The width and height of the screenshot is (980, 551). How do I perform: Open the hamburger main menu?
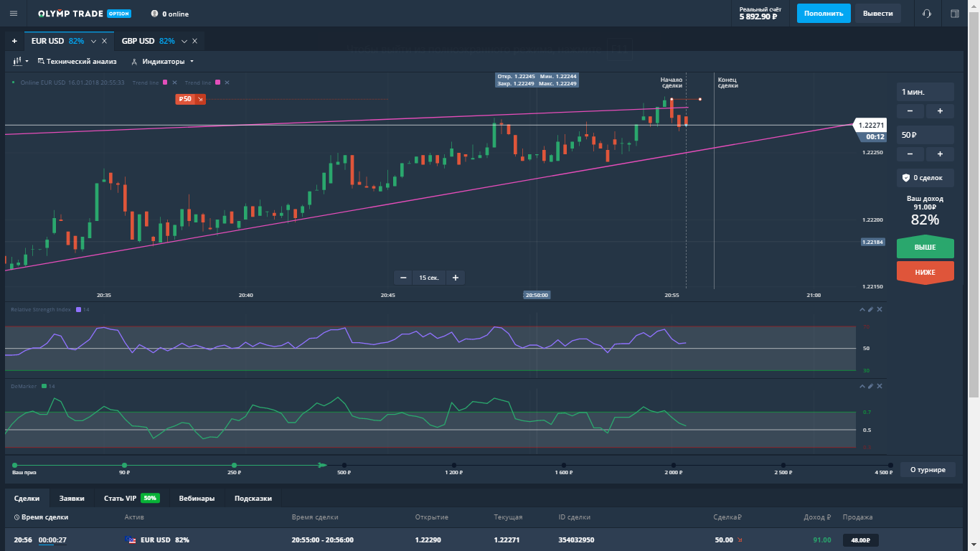click(x=13, y=14)
